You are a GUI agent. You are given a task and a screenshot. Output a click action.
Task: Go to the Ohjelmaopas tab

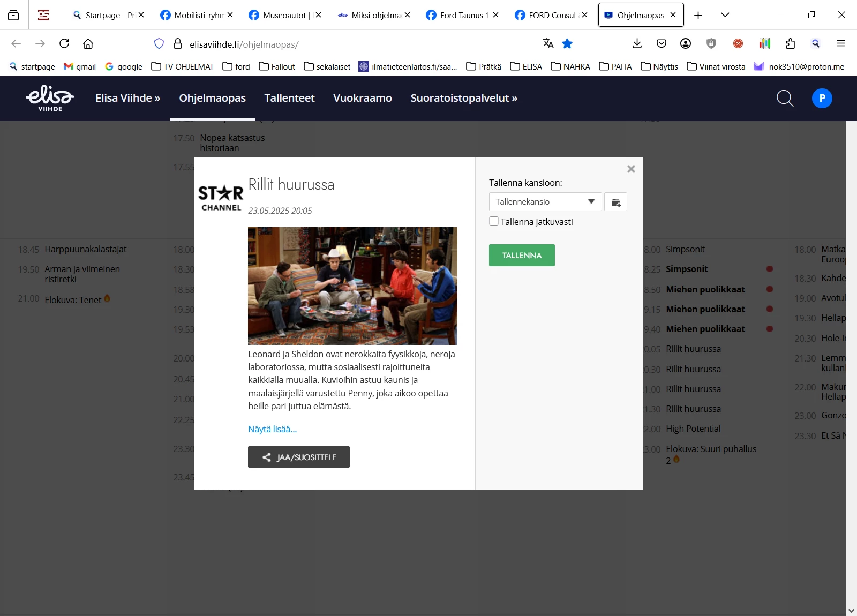pos(212,98)
